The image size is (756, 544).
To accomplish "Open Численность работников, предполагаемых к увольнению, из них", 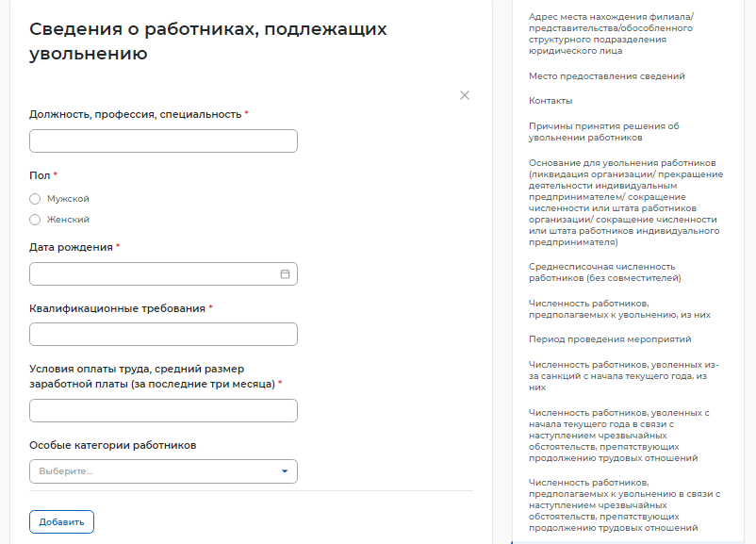I will (619, 309).
